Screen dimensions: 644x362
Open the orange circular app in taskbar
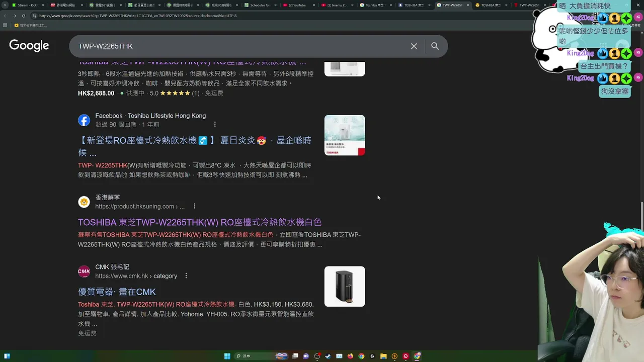(x=394, y=356)
